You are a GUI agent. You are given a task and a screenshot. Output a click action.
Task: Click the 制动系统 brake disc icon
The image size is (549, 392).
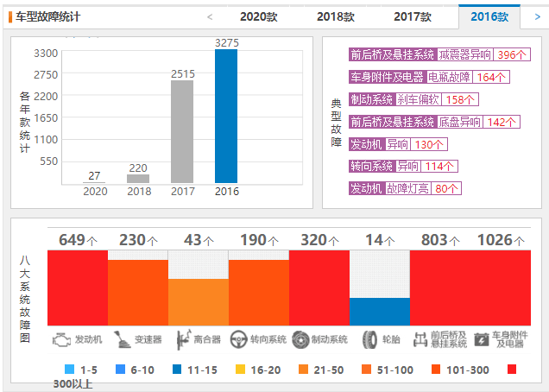click(300, 340)
